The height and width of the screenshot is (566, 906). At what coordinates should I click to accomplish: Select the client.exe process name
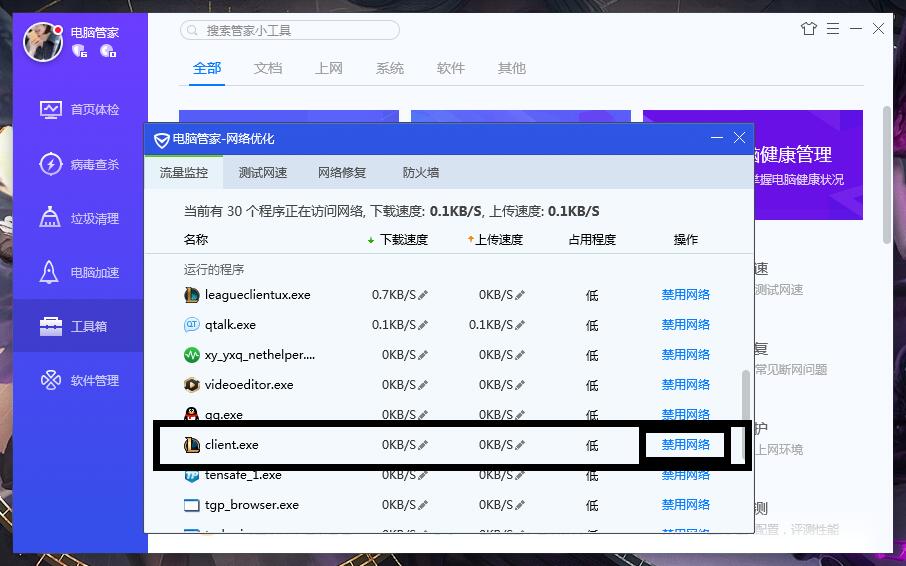click(x=232, y=445)
